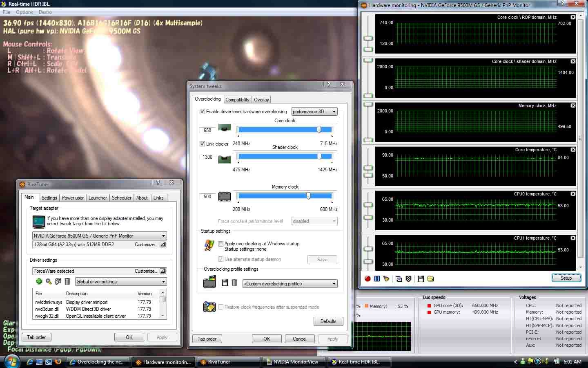Open the Launcher tab in RivaTuner
588x368 pixels.
click(x=98, y=198)
